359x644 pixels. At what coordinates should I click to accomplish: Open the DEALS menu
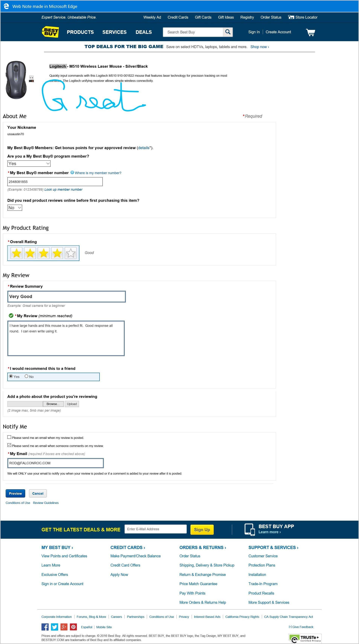point(144,32)
